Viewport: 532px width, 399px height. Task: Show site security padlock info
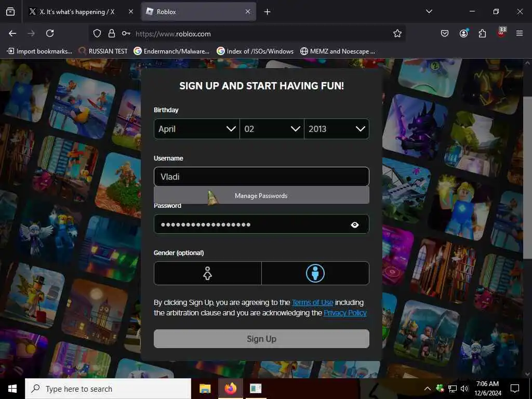(112, 33)
